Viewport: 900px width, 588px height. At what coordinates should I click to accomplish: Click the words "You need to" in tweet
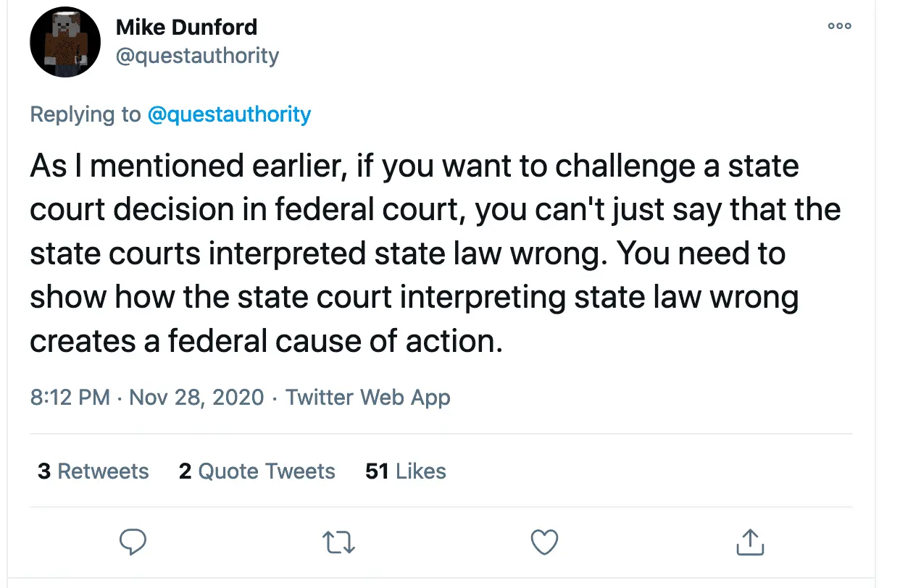702,254
